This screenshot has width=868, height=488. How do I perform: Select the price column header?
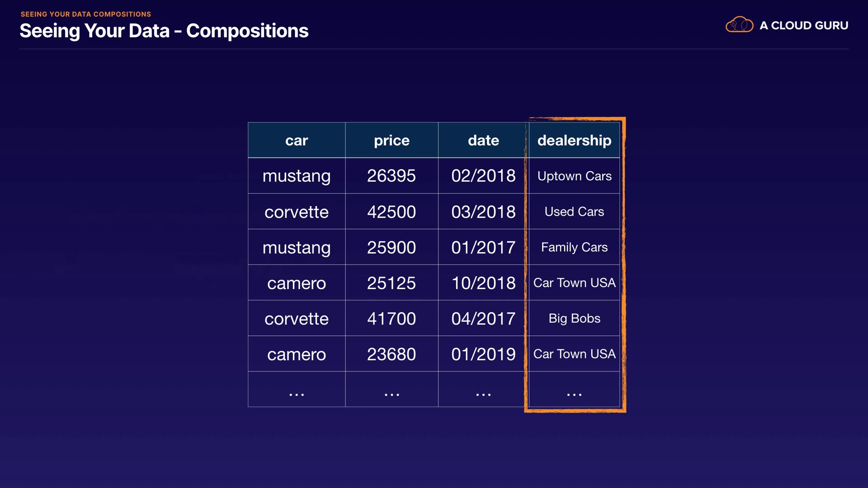pyautogui.click(x=392, y=141)
